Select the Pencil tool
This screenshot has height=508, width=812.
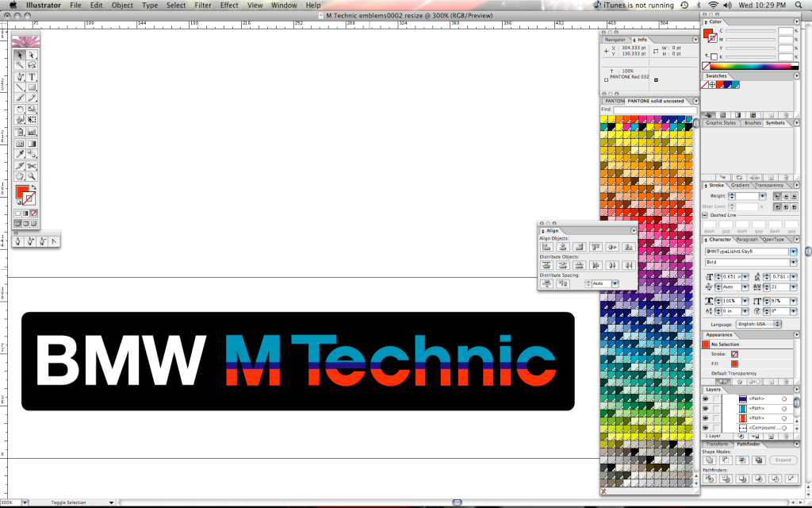32,98
